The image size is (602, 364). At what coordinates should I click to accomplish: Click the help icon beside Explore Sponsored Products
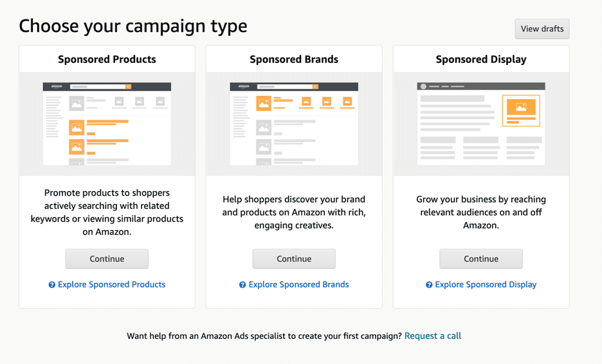coord(52,285)
